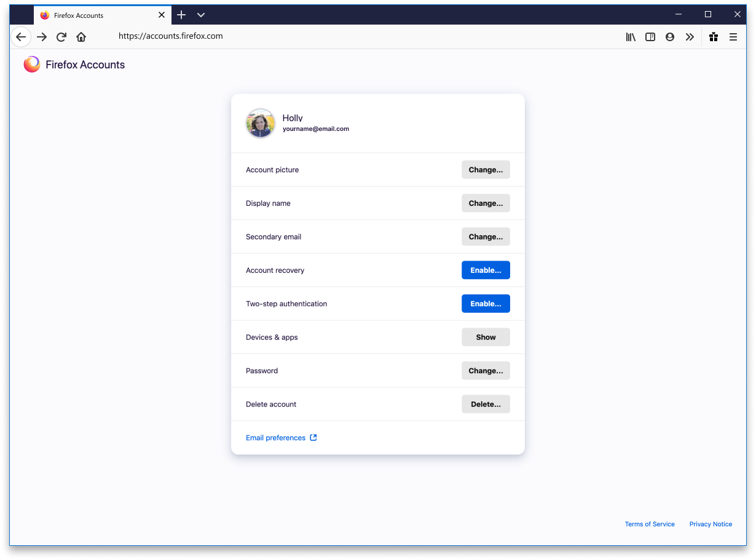Image resolution: width=756 pixels, height=560 pixels.
Task: Open the Email preferences link
Action: [x=275, y=438]
